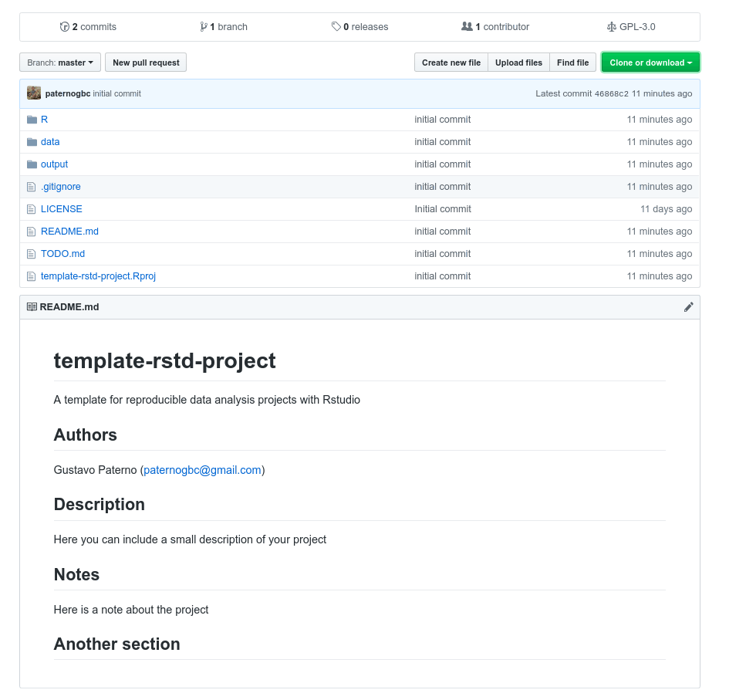Click the commit message in the data row
Screen dimensions: 746x700
point(443,142)
